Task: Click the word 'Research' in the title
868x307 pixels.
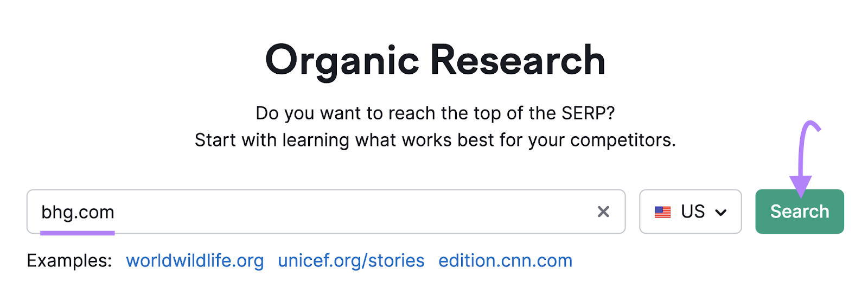Action: (518, 60)
